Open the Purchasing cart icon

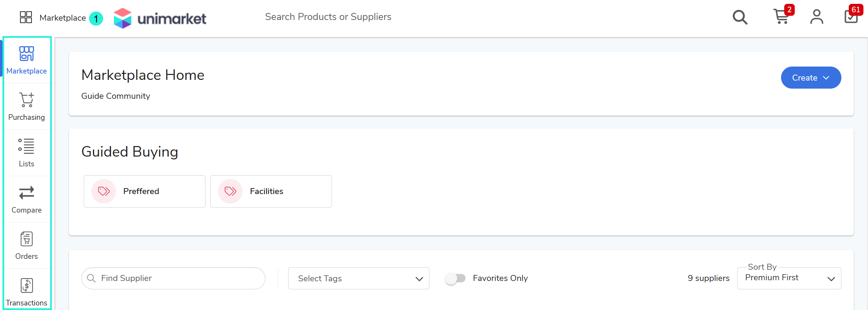click(27, 100)
